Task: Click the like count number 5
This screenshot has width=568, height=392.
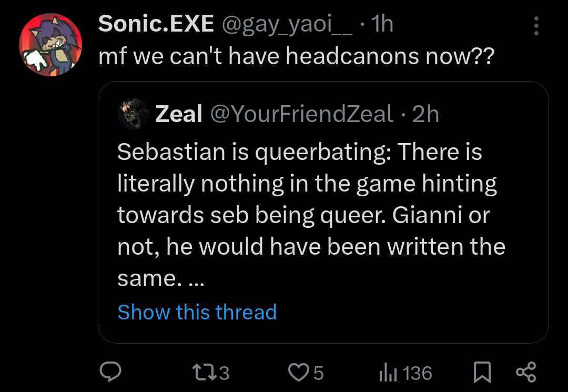Action: 318,373
